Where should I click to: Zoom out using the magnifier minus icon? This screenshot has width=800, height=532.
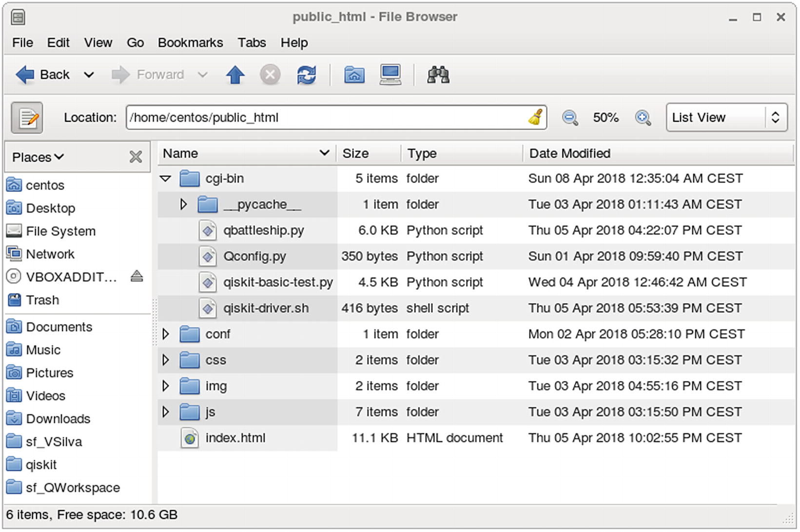tap(569, 118)
